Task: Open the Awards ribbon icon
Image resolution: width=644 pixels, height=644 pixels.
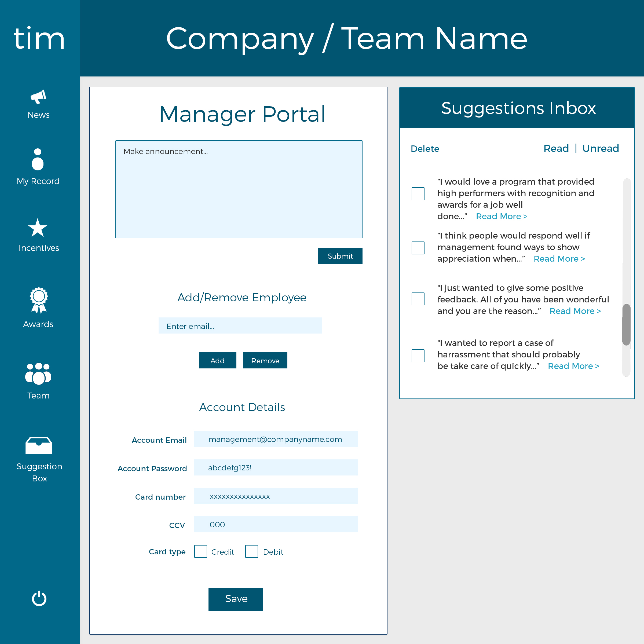Action: [39, 300]
